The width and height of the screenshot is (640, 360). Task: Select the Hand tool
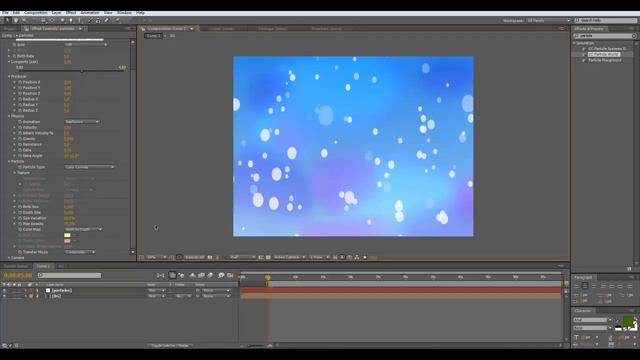pyautogui.click(x=16, y=20)
